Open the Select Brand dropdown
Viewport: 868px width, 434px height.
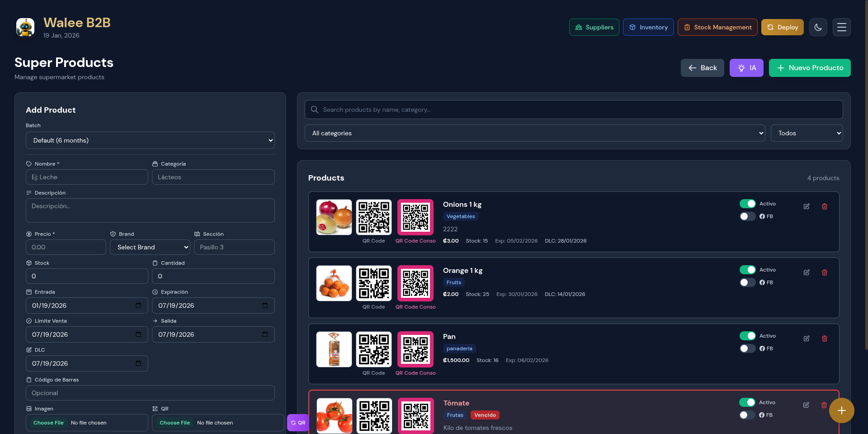click(150, 247)
